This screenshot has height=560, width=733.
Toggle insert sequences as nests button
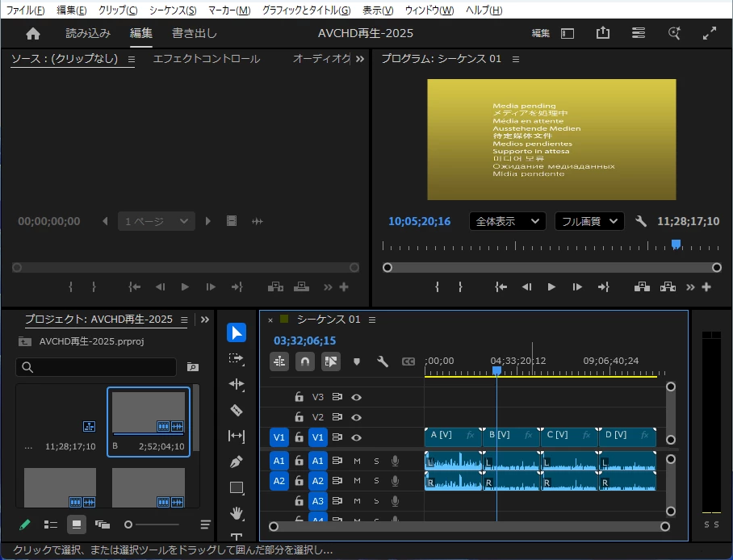(279, 361)
